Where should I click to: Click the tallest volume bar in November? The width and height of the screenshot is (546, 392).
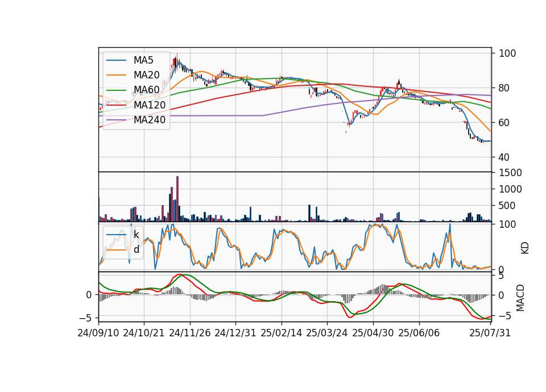[177, 199]
